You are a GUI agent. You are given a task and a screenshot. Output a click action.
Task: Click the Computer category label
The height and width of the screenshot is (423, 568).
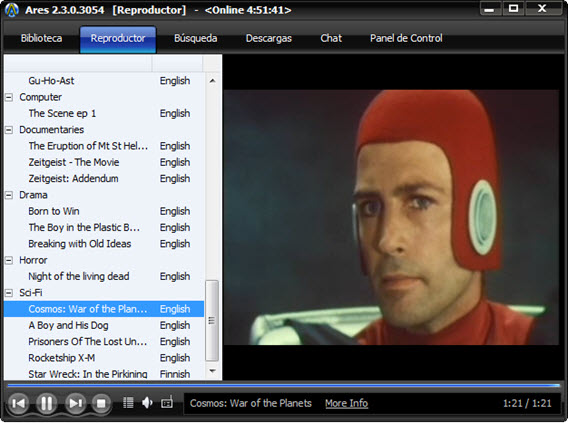point(41,97)
